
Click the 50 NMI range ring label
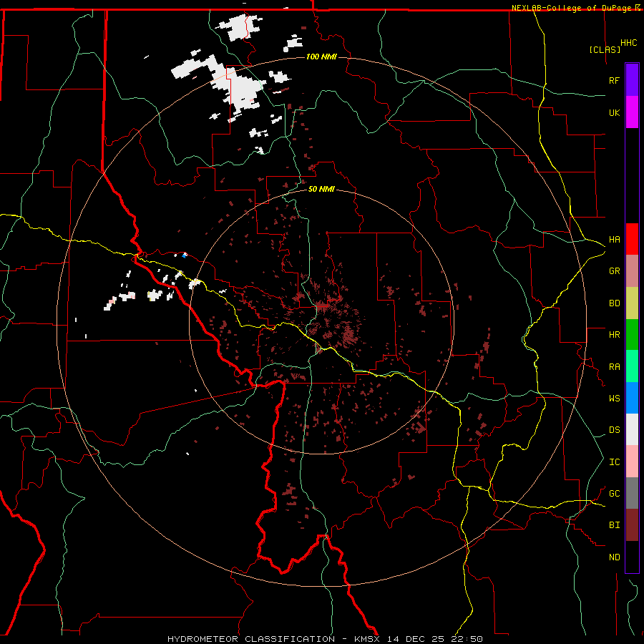pyautogui.click(x=321, y=189)
